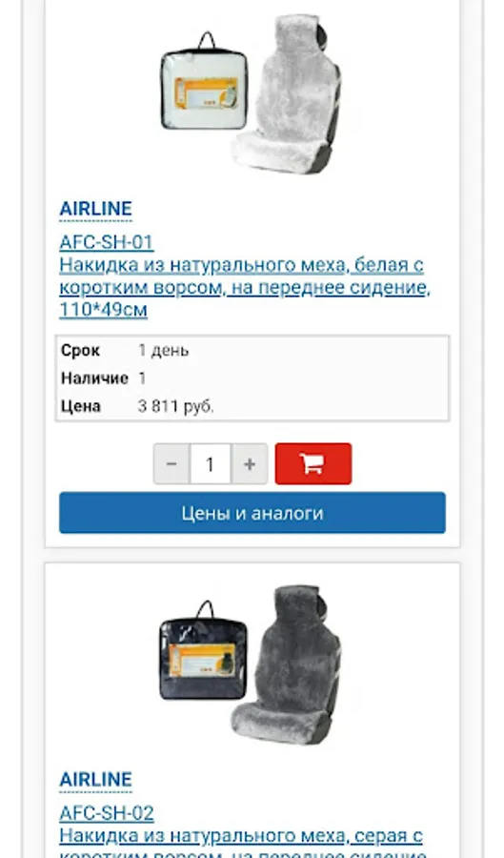Decrease quantity with the minus button
This screenshot has width=504, height=858.
click(x=171, y=464)
